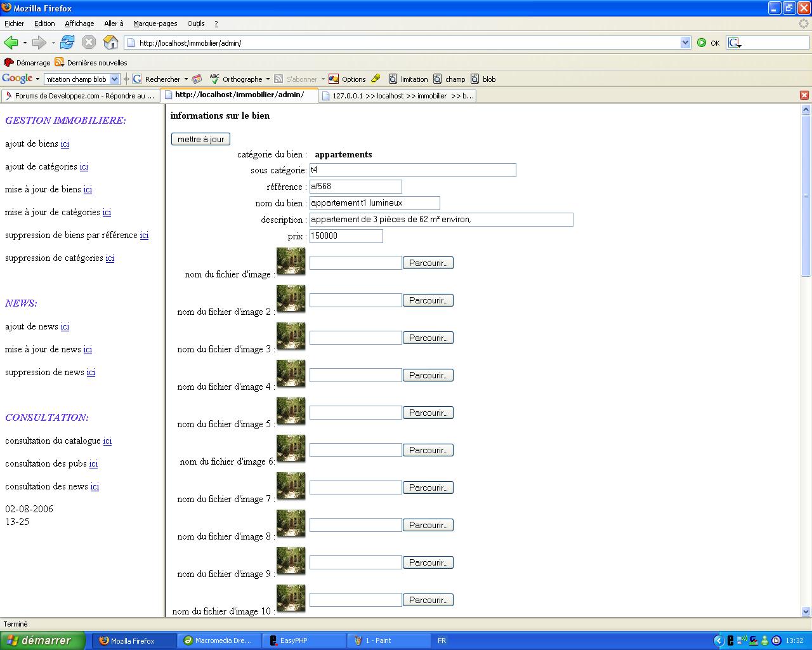Click the 'mettre à jour' button

200,139
